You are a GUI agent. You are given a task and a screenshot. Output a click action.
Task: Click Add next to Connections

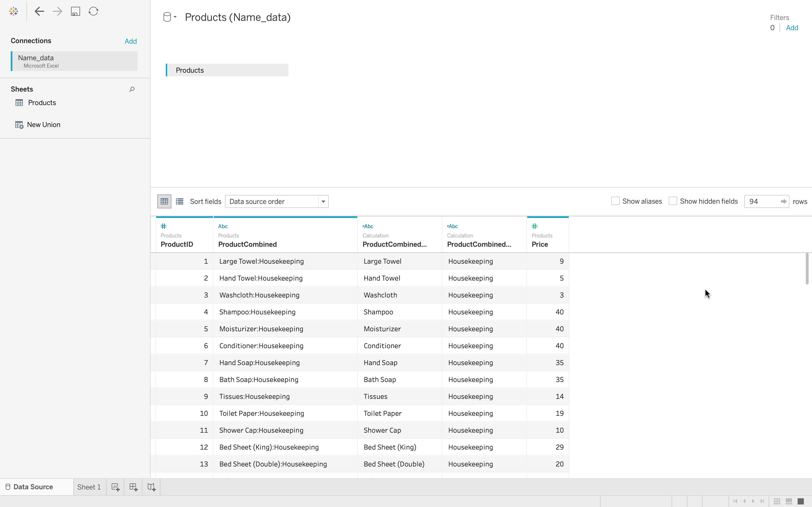131,41
